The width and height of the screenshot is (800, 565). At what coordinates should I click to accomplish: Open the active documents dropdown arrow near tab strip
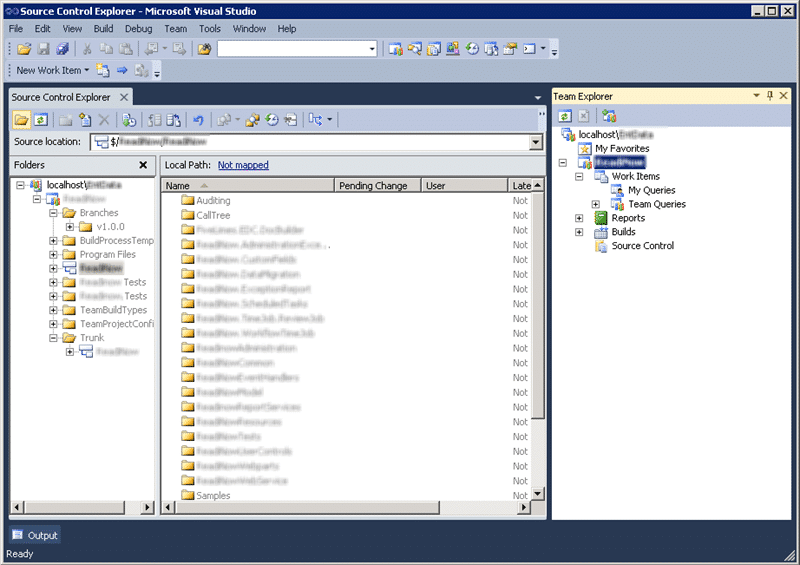coord(538,97)
